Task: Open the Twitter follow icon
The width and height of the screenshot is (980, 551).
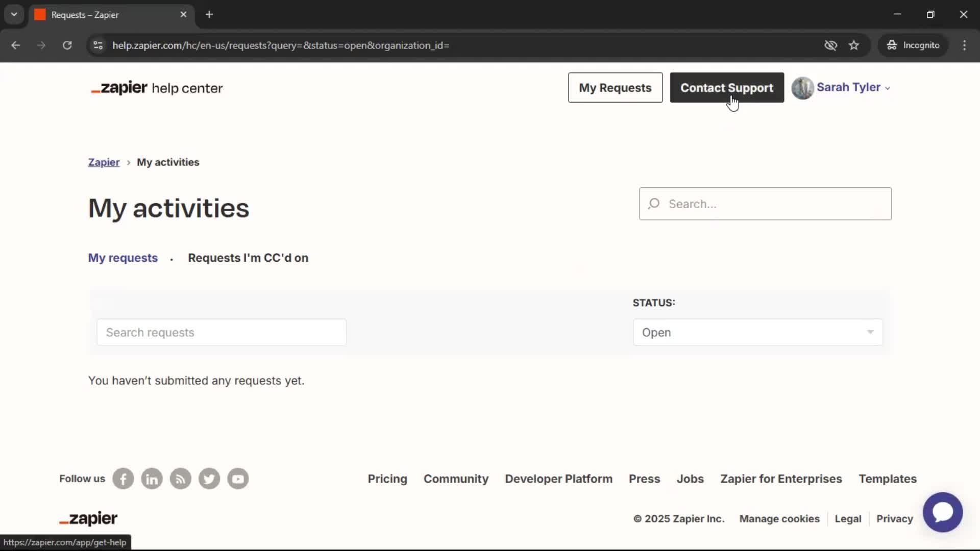Action: 209,479
